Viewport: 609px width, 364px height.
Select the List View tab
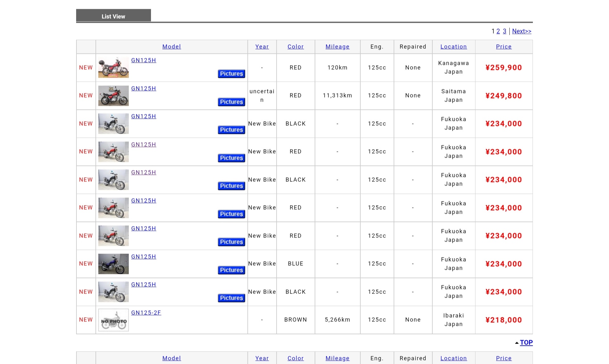coord(113,16)
